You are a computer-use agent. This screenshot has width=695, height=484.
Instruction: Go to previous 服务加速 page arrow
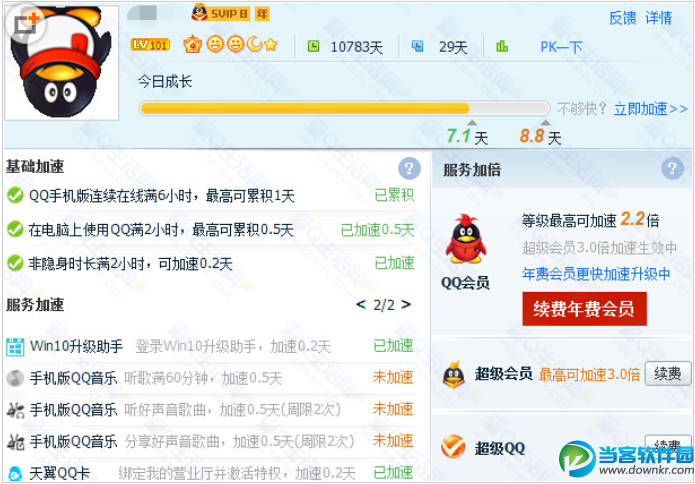point(361,304)
